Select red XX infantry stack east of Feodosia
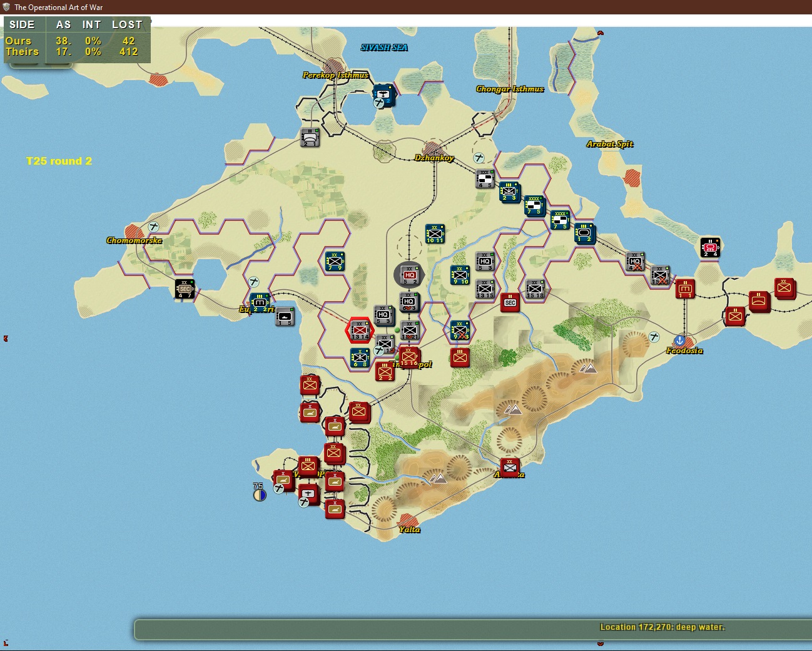This screenshot has width=812, height=651. pyautogui.click(x=784, y=289)
